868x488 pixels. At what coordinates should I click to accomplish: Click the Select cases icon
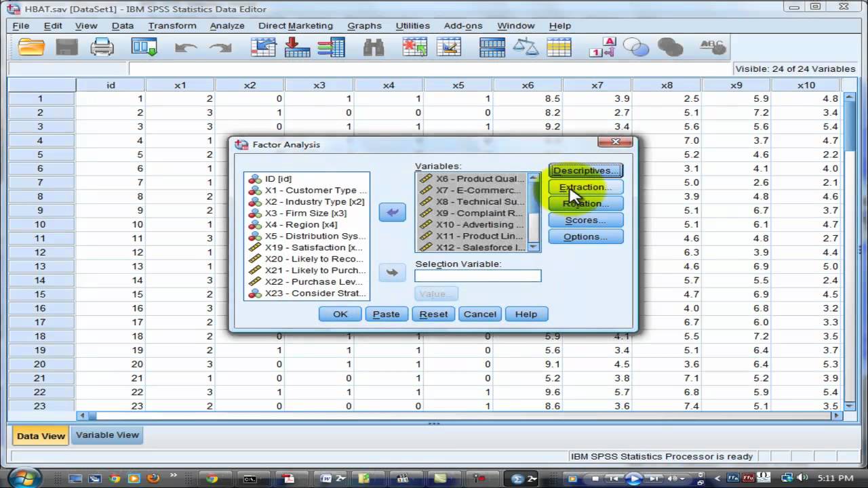tap(559, 47)
